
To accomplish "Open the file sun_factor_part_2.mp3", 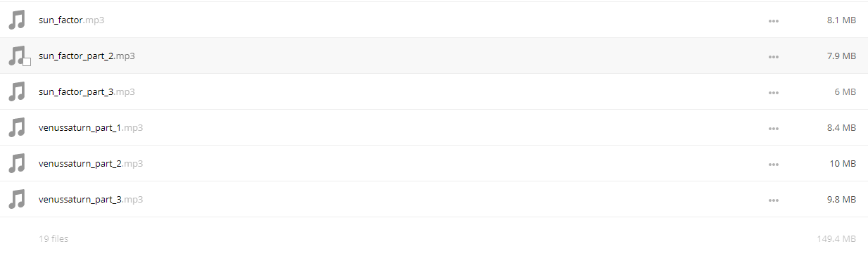I will tap(87, 56).
